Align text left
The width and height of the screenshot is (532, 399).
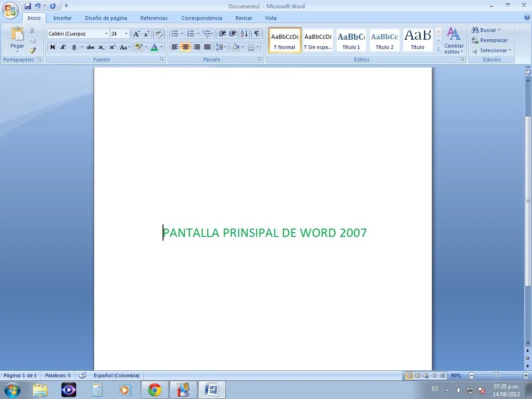click(x=175, y=47)
